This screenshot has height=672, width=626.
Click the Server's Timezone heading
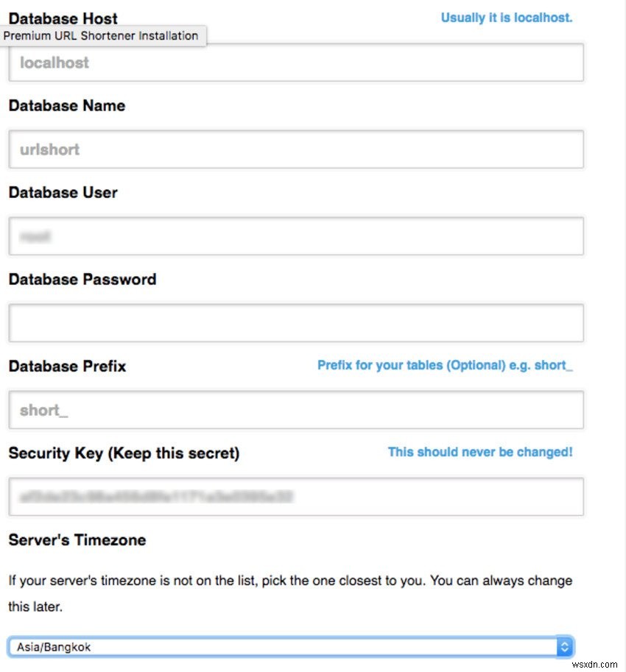(77, 540)
